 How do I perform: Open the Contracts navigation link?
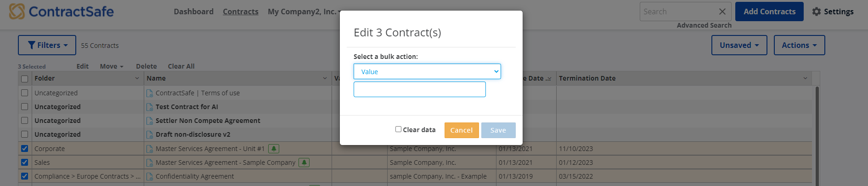(241, 12)
